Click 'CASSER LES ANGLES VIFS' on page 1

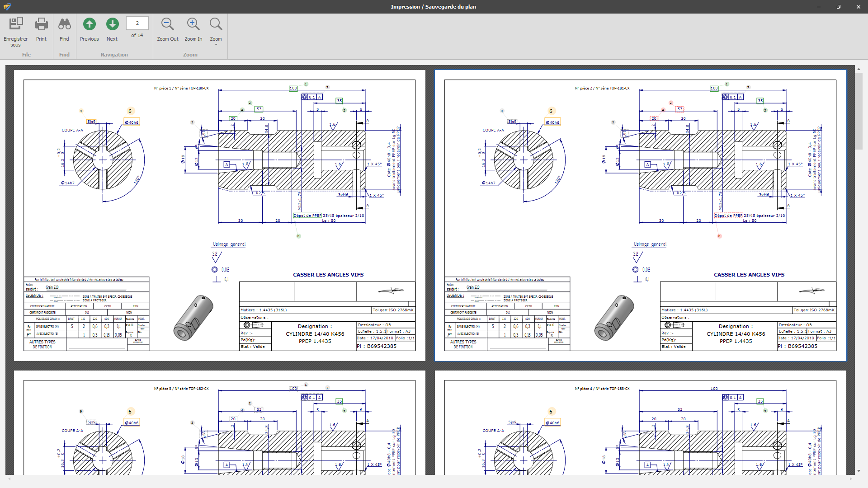[x=328, y=275]
